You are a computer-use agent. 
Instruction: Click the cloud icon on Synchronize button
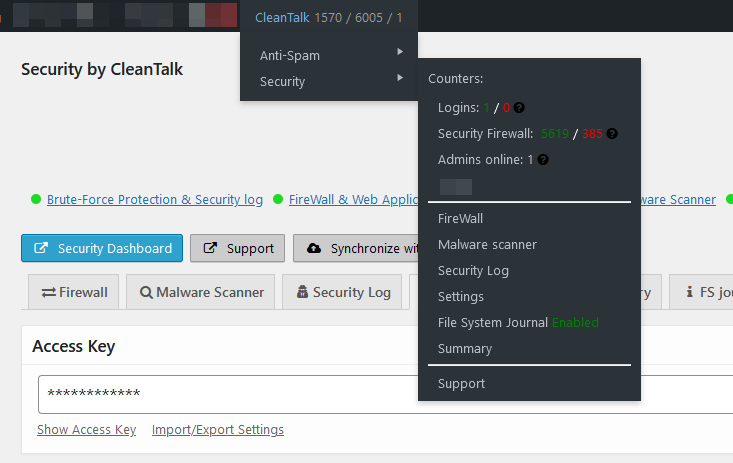(x=314, y=248)
